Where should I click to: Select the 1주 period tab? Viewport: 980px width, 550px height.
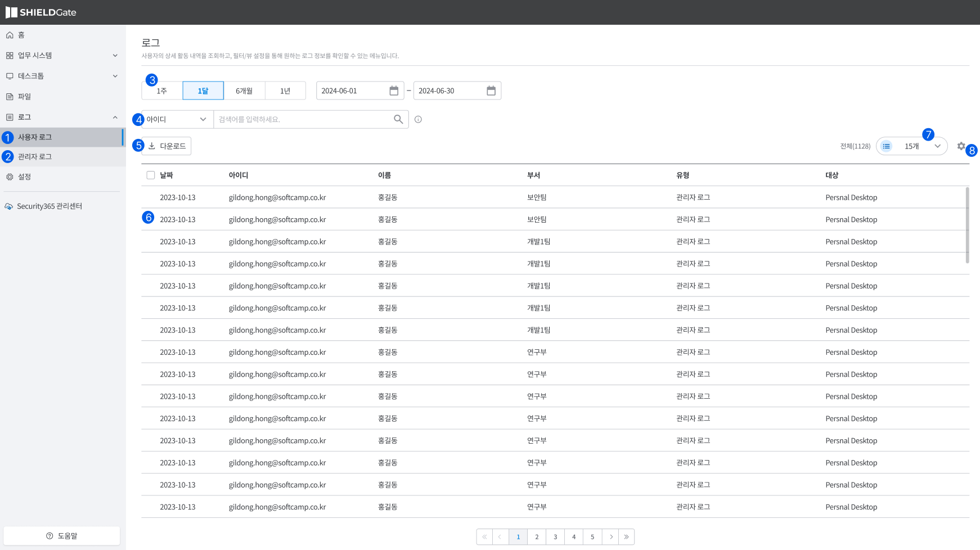(x=162, y=91)
